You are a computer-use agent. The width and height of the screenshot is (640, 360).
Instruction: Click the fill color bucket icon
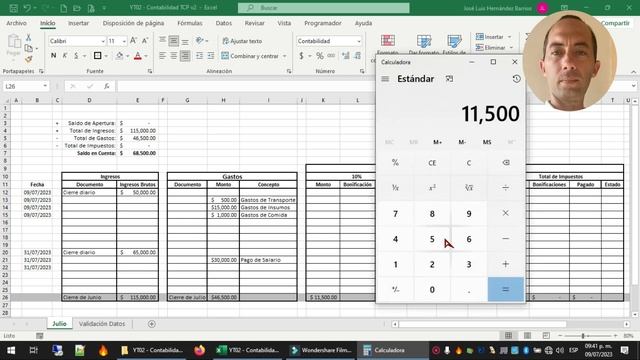120,56
